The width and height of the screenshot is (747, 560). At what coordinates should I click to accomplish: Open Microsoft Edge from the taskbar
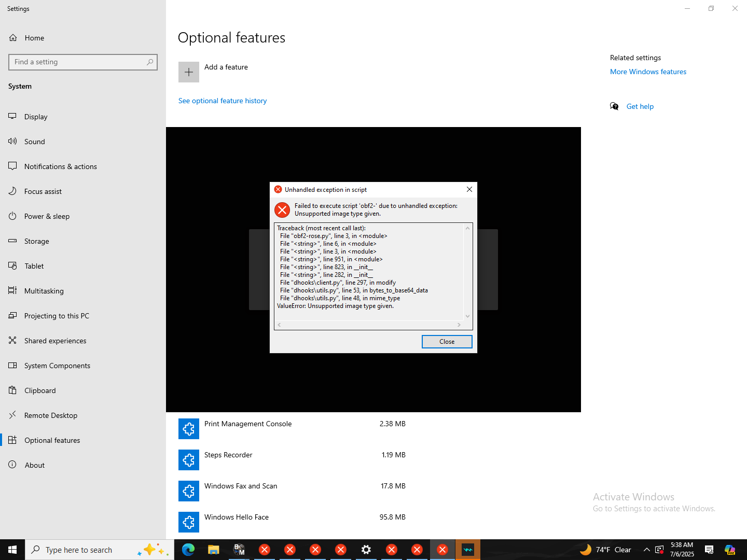point(188,550)
